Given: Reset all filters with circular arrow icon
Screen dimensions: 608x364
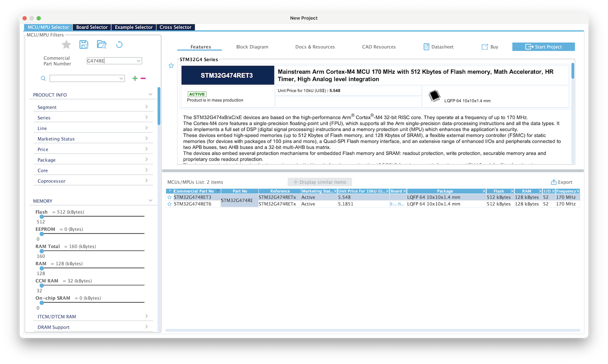Looking at the screenshot, I should click(119, 44).
